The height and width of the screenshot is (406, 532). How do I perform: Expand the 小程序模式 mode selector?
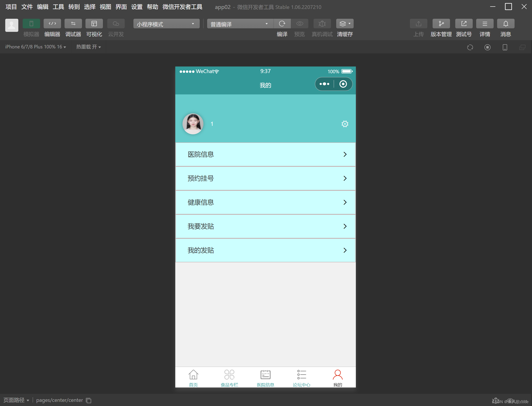point(166,24)
